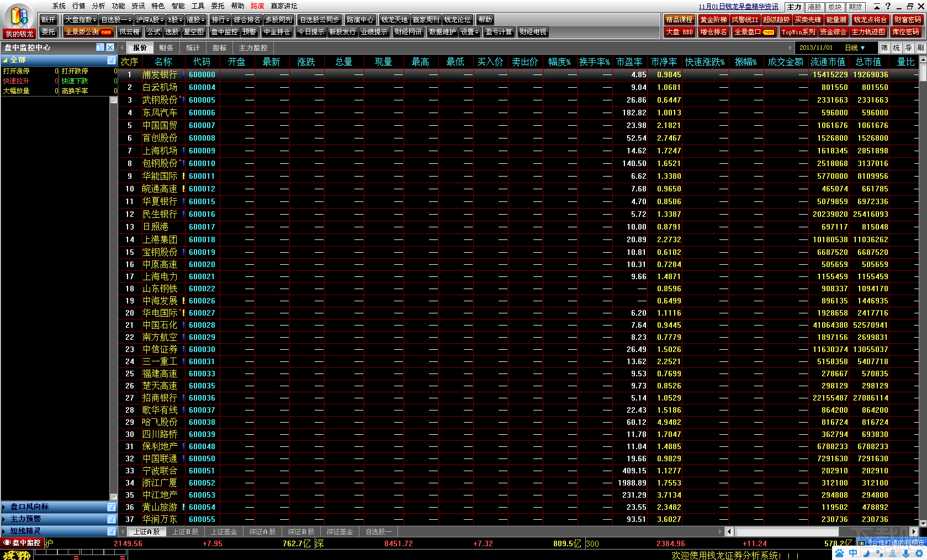The width and height of the screenshot is (927, 560).
Task: Open the 大盘指数 dropdown
Action: click(81, 20)
